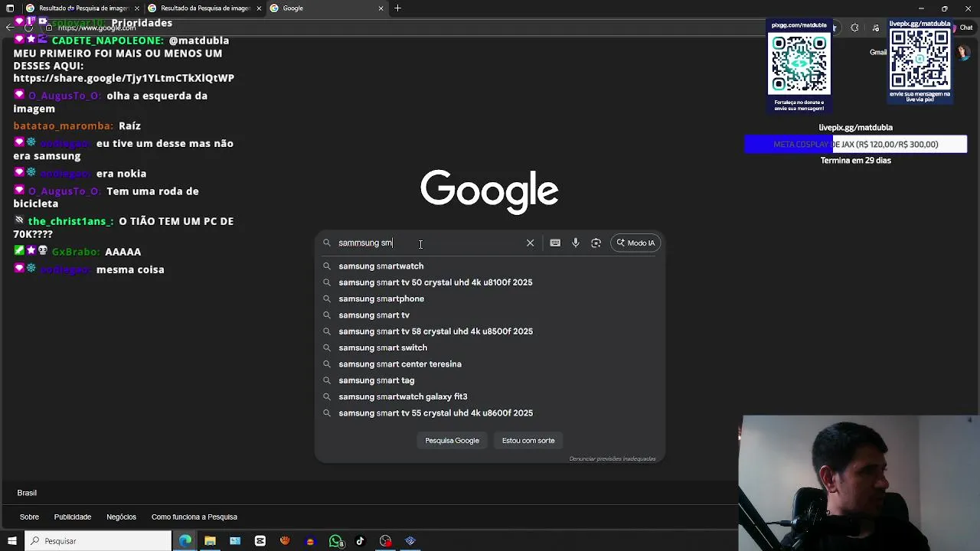Click the meta cosplay de Jax progress bar
This screenshot has height=551, width=980.
point(856,144)
